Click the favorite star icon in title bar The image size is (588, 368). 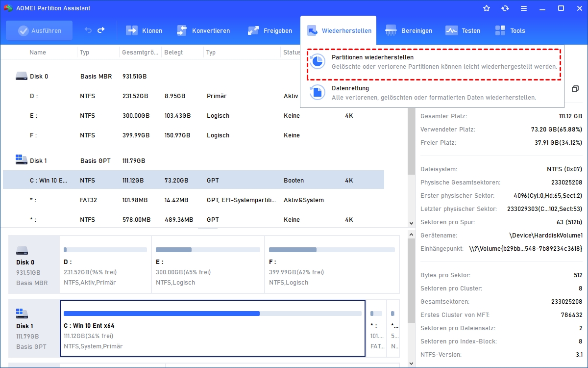pyautogui.click(x=487, y=8)
